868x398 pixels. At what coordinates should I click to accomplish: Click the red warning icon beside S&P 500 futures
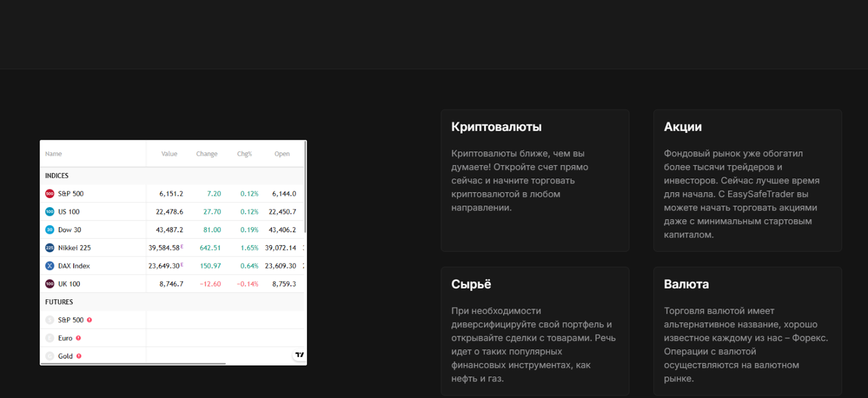[x=90, y=320]
